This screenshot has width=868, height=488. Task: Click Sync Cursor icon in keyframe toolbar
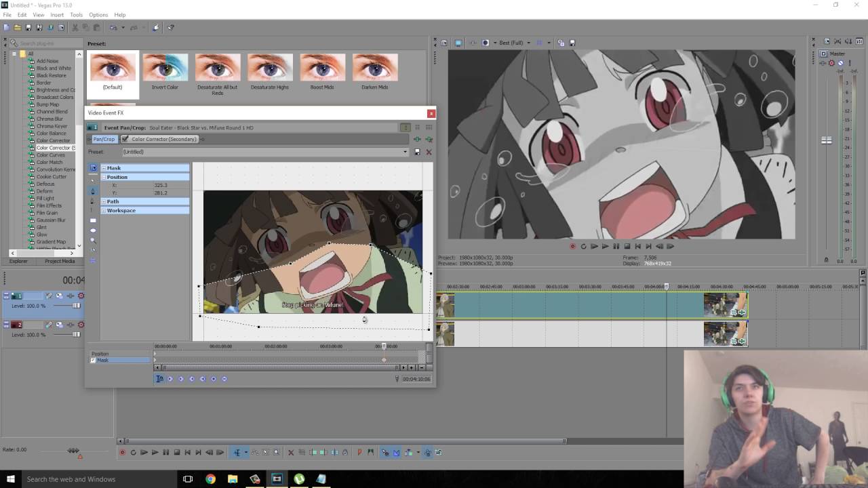tap(159, 379)
